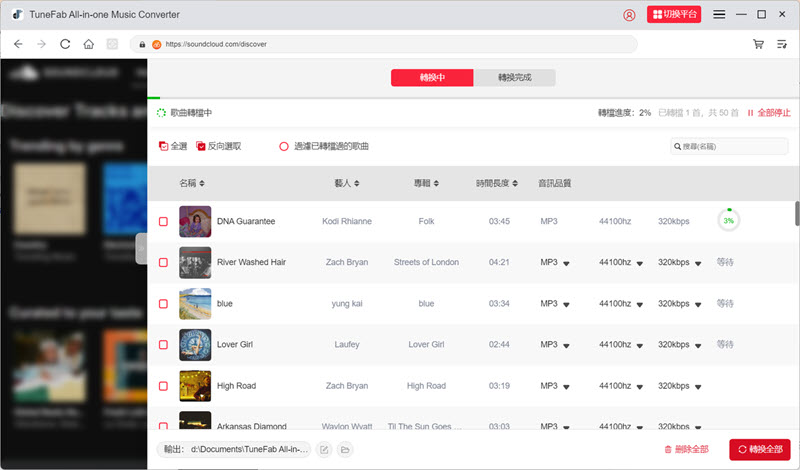Screen dimensions: 800x470
Task: Check the DNA Guarantee checkbox
Action: click(163, 221)
